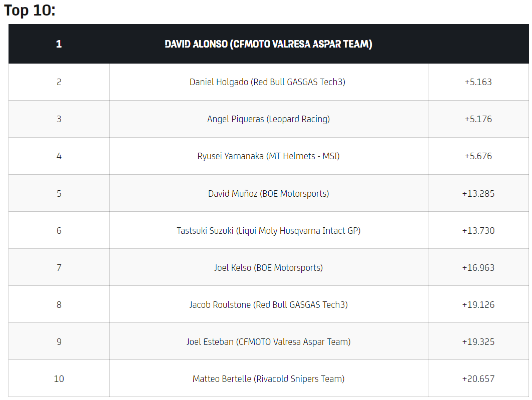Select David Muñoz (BOE Motorsports) cell

[268, 193]
